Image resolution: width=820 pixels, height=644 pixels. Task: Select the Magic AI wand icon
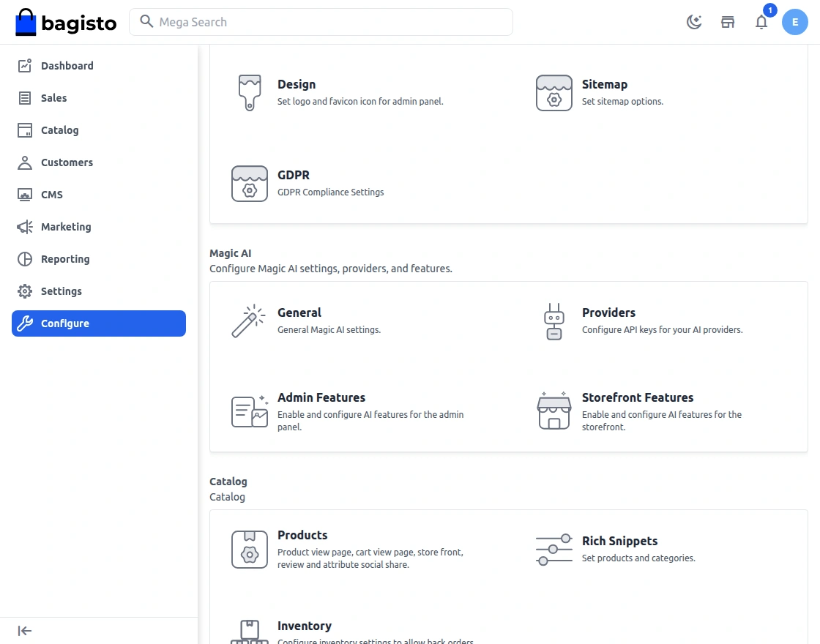pos(249,321)
